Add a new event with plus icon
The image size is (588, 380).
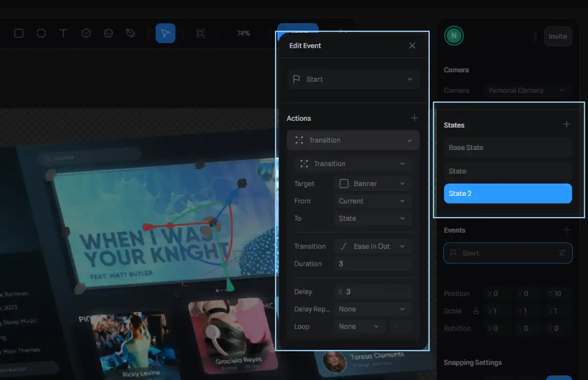pos(566,230)
